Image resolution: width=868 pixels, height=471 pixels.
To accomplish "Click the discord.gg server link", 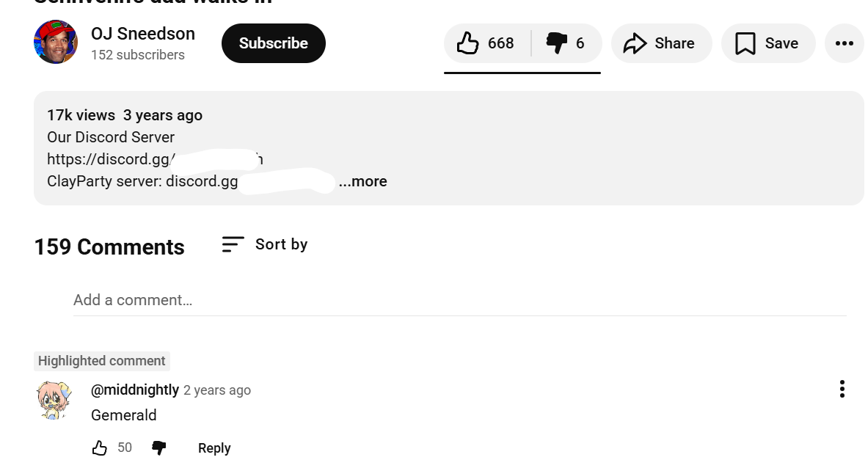I will (155, 158).
